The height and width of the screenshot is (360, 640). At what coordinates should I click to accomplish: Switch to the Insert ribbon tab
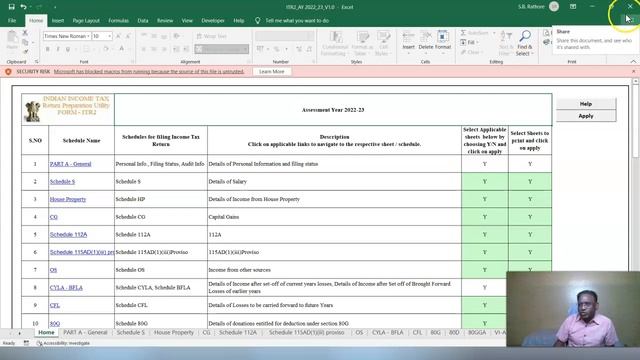pyautogui.click(x=58, y=20)
